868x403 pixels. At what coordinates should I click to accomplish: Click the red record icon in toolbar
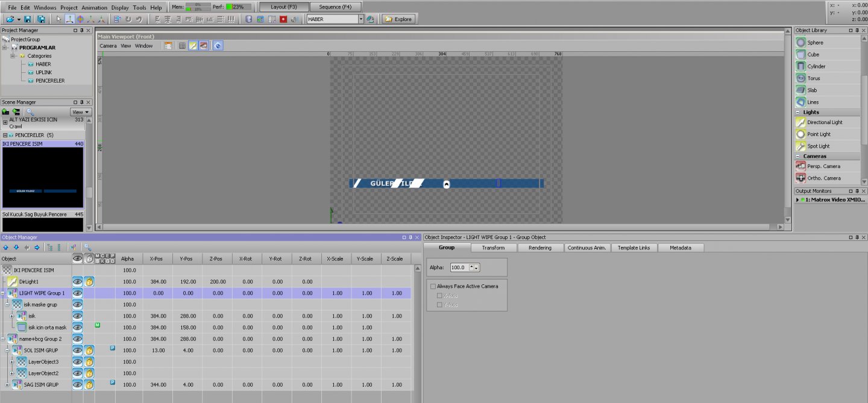coord(283,19)
